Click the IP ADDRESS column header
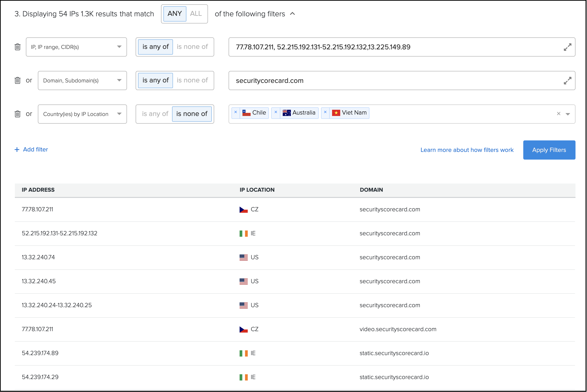 [38, 190]
